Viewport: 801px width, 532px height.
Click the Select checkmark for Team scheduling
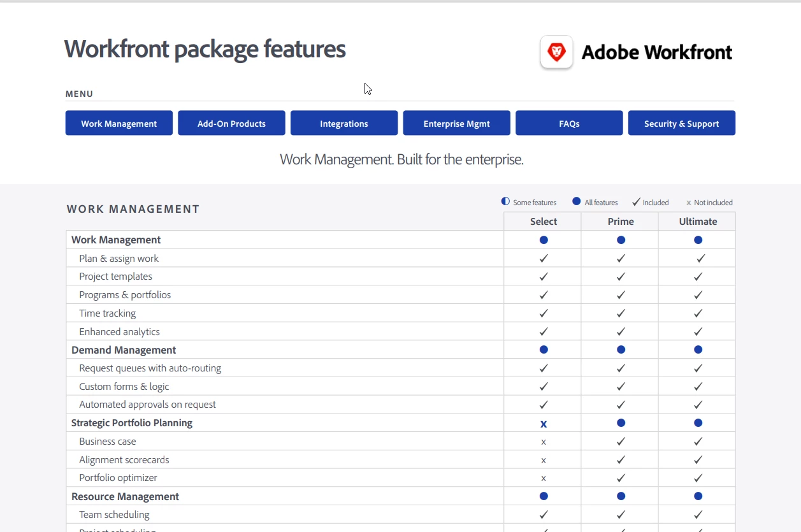544,515
